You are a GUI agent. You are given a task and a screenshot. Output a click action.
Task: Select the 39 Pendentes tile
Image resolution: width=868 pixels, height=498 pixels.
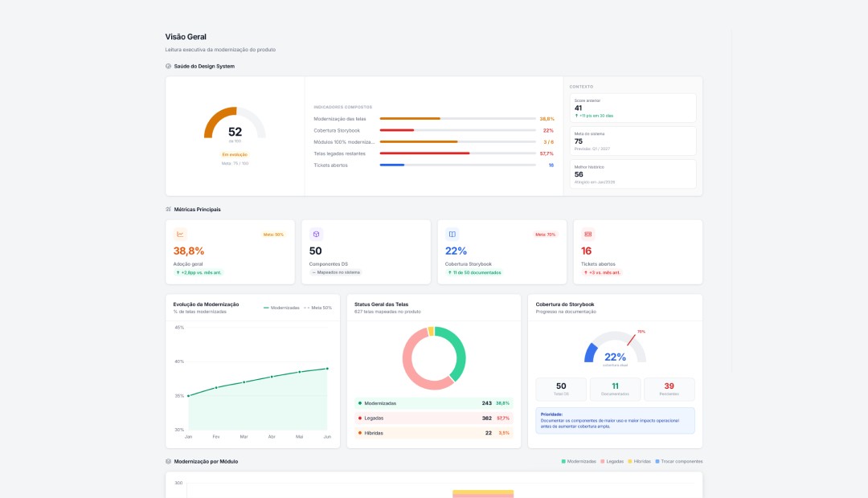tap(669, 390)
